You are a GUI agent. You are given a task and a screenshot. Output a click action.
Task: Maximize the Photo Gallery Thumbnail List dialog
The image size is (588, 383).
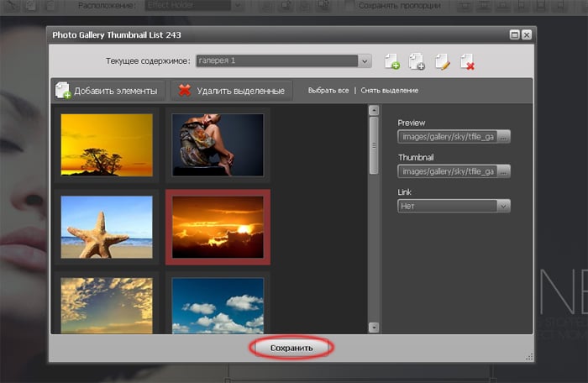tap(514, 35)
